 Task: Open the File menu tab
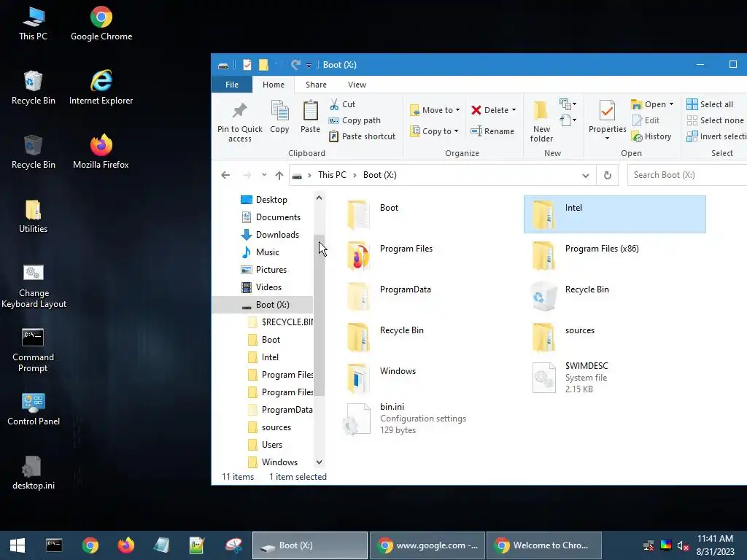[232, 85]
